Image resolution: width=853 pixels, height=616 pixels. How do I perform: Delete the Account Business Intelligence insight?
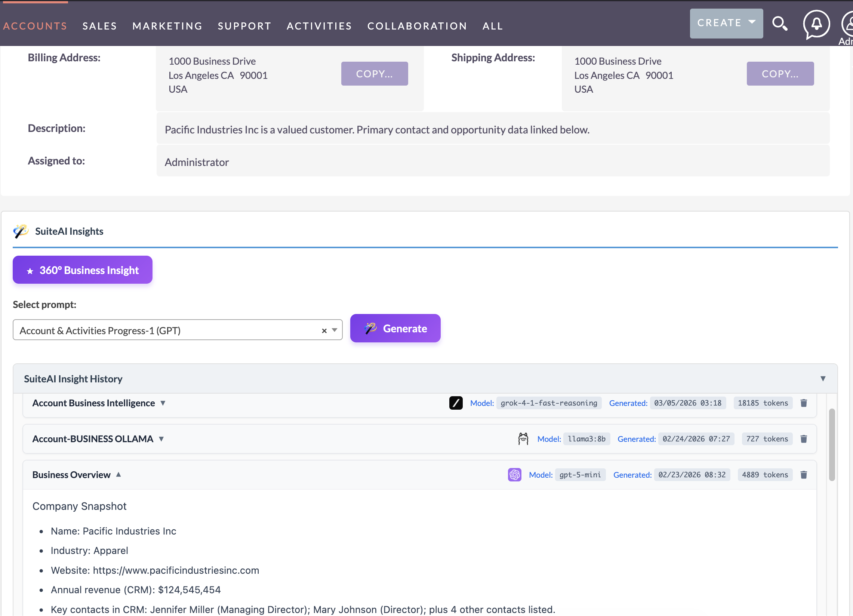point(804,403)
